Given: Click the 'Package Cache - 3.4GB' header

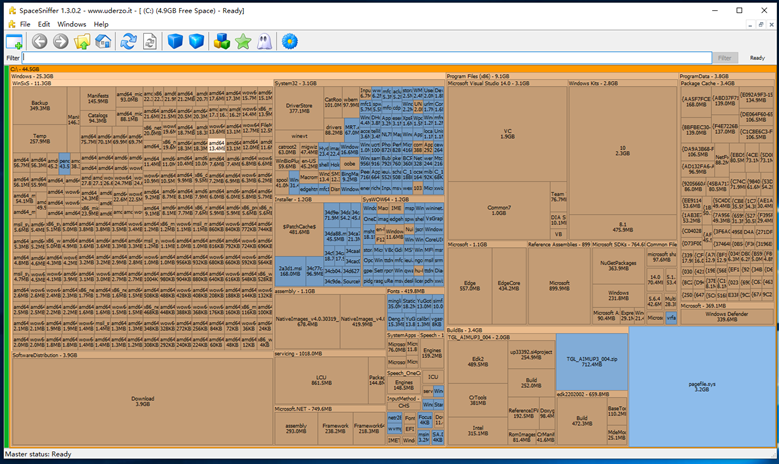Looking at the screenshot, I should 727,83.
